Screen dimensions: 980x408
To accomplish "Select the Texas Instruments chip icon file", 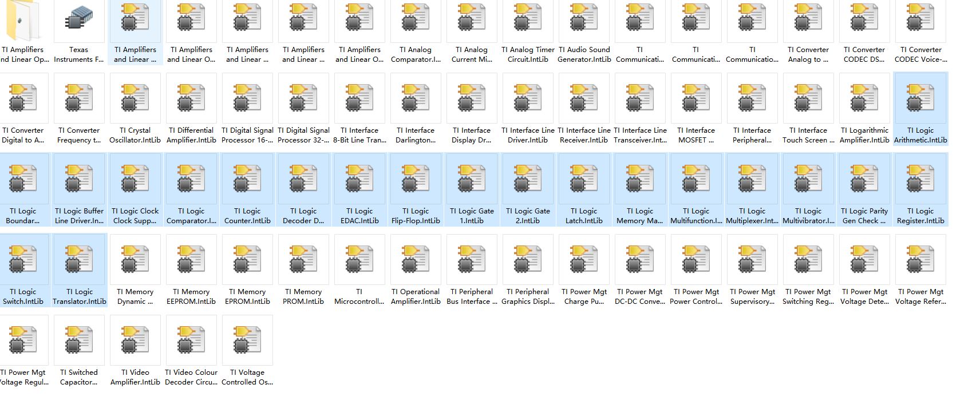I will point(79,19).
